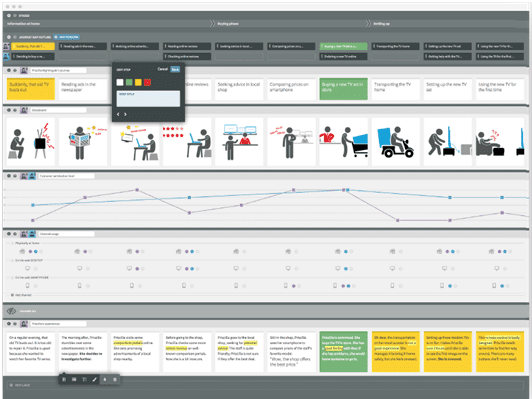Click the first home channel icon

[x=22, y=251]
